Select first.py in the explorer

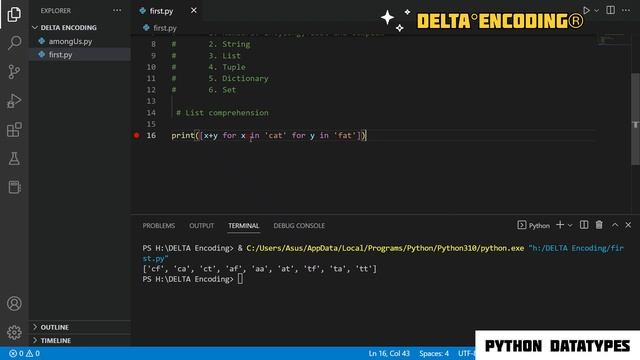(60, 54)
